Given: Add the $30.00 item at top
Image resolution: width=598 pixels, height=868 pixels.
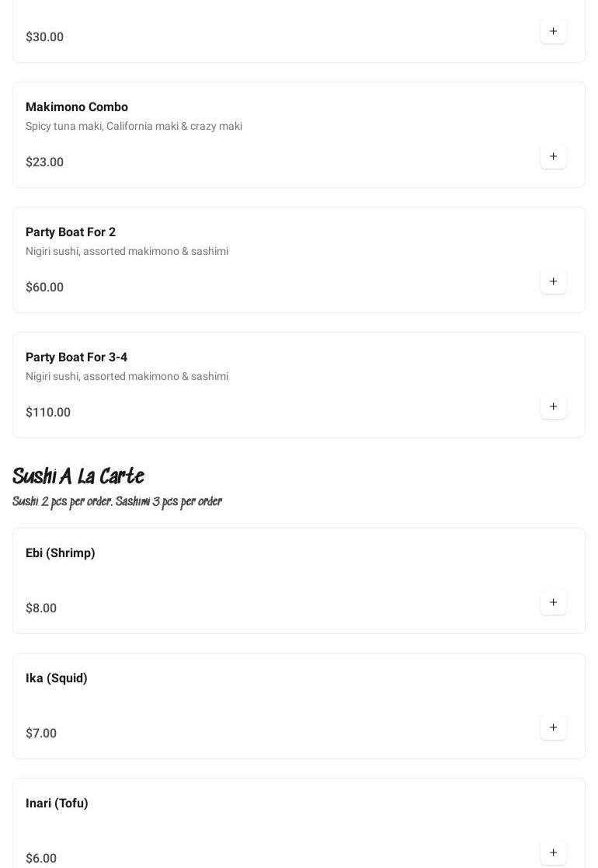Looking at the screenshot, I should pos(553,32).
